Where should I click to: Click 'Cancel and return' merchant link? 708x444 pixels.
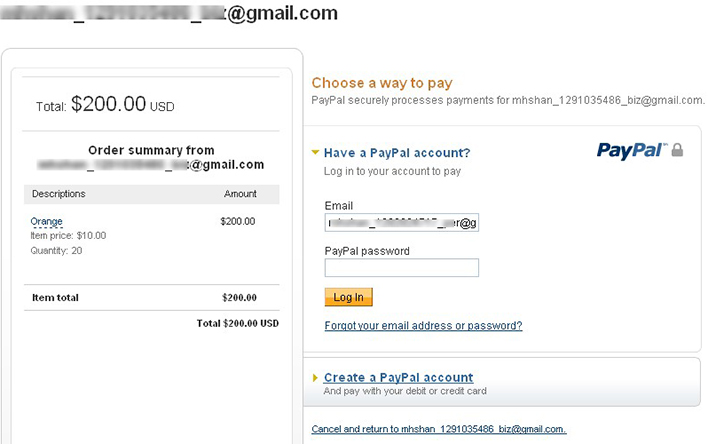[439, 429]
